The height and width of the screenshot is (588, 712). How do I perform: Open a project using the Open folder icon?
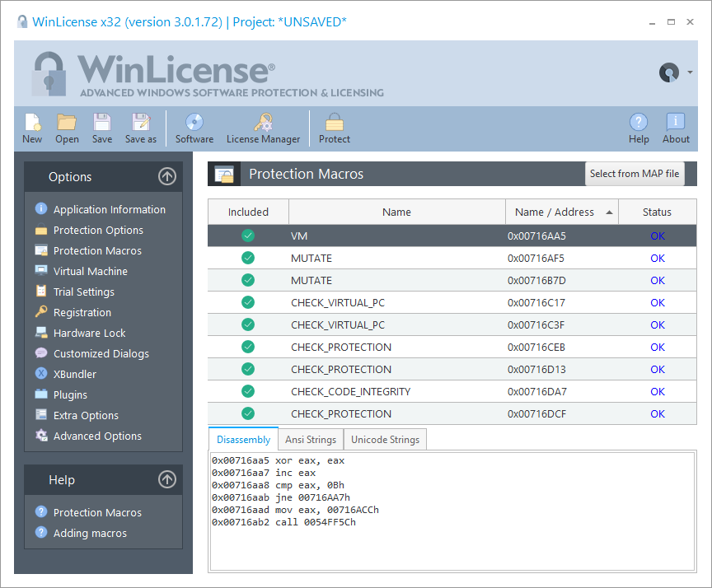coord(67,128)
